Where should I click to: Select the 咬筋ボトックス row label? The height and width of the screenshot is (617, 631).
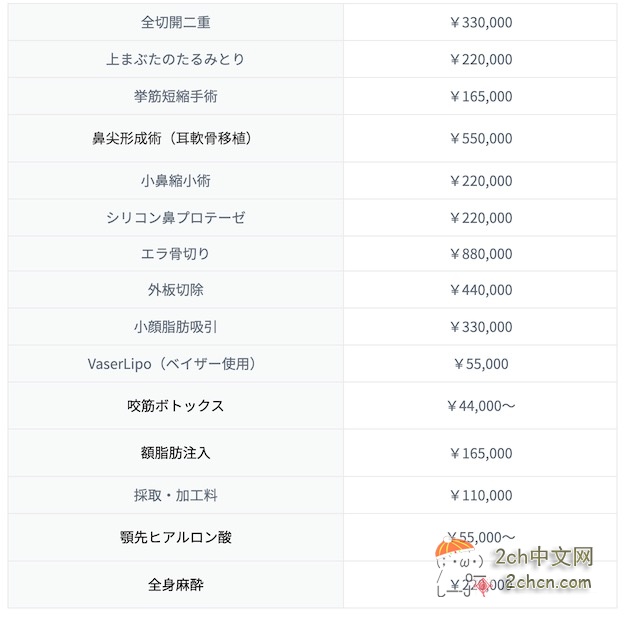tap(175, 406)
